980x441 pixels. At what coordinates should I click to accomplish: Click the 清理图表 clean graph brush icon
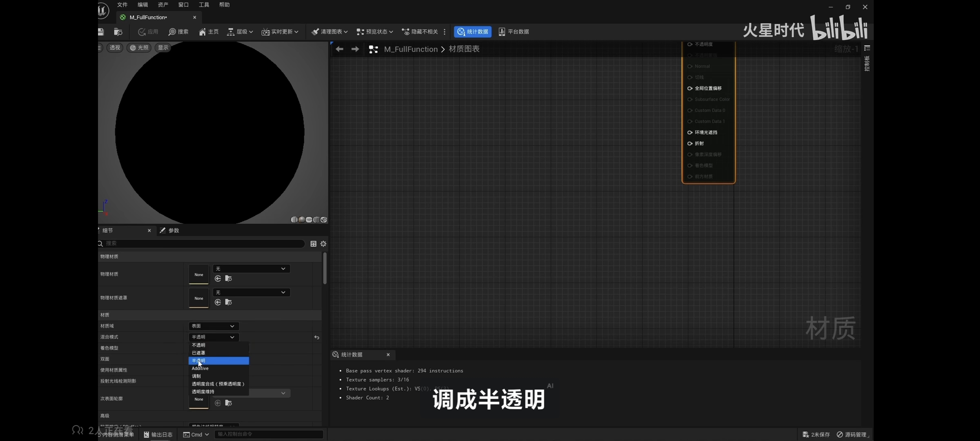(315, 31)
